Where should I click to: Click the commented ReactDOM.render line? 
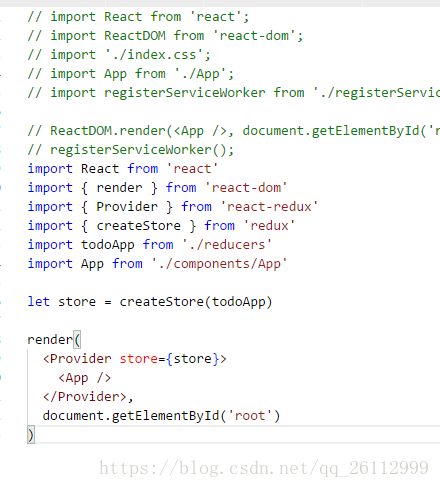click(233, 131)
